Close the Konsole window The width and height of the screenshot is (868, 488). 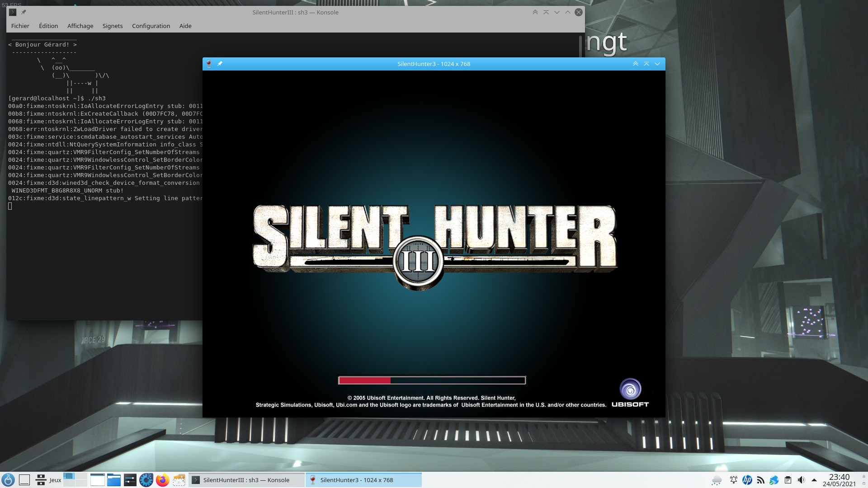pos(579,12)
